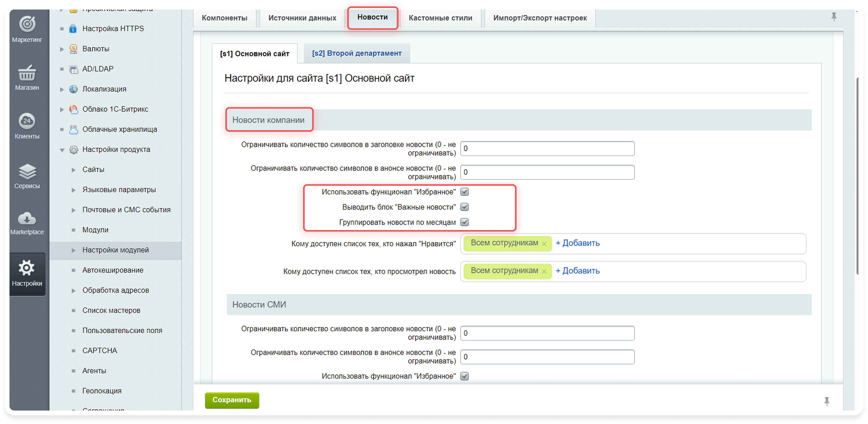
Task: Switch to the Кастомные стили tab
Action: [x=440, y=18]
